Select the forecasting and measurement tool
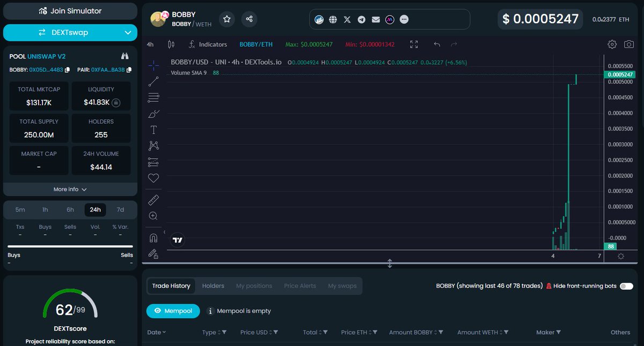This screenshot has width=644, height=346. point(153,162)
